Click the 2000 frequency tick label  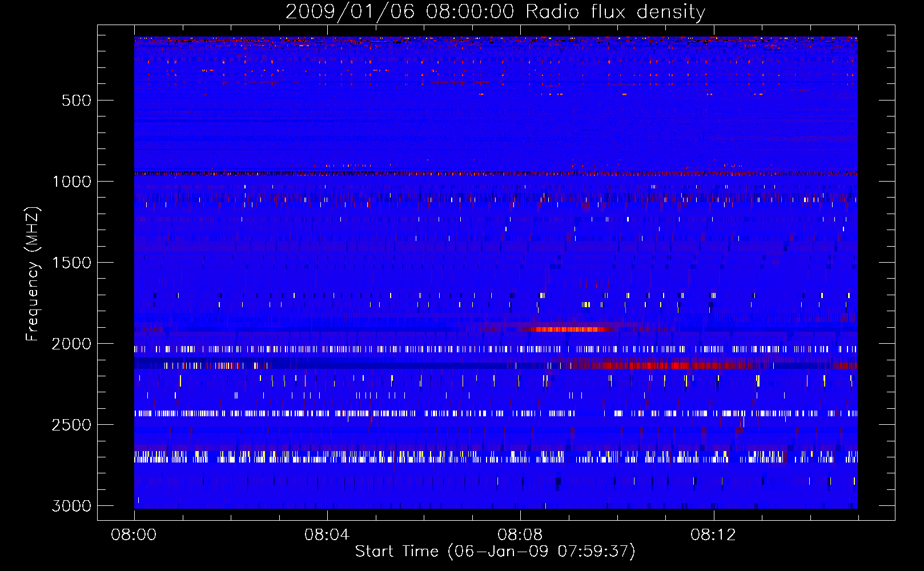pos(71,344)
